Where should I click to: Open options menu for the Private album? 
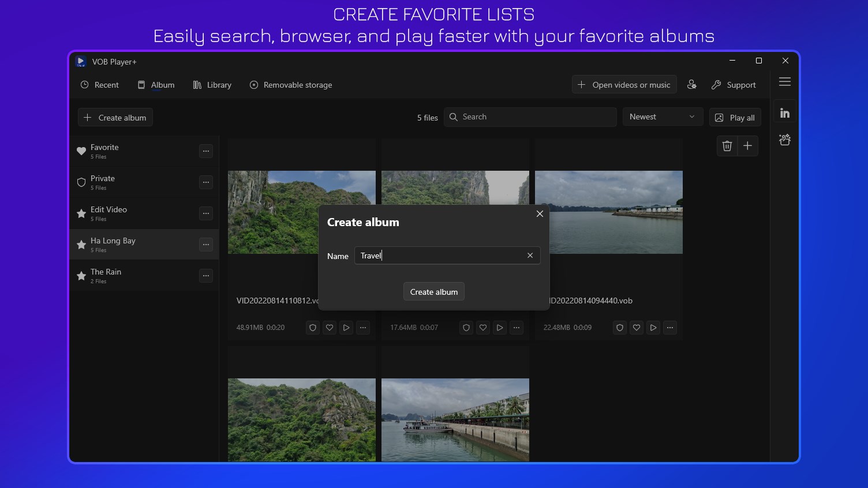click(206, 182)
